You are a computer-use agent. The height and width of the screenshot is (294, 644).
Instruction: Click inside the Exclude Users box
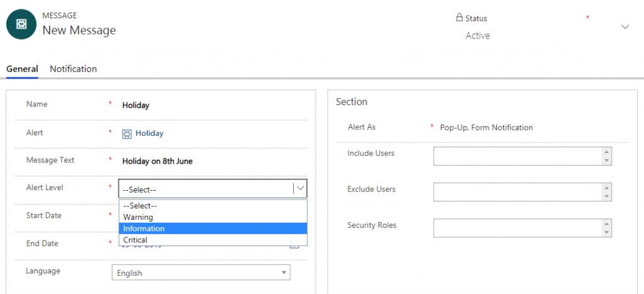coord(517,191)
